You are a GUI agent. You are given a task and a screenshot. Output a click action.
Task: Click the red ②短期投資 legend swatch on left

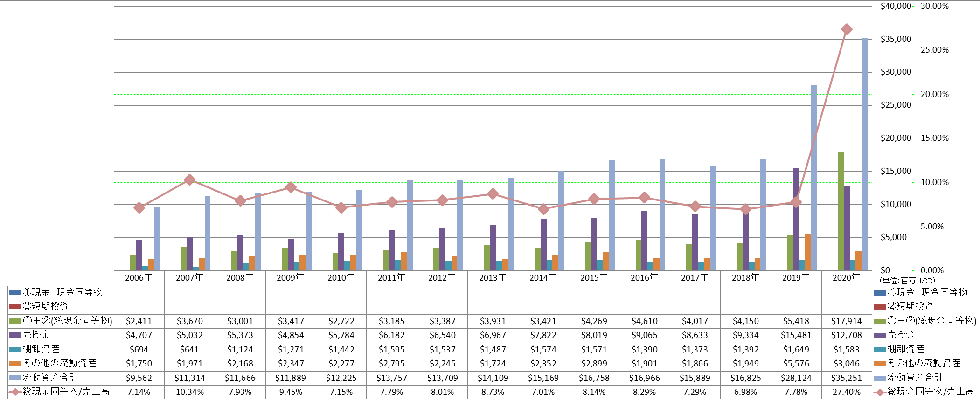pyautogui.click(x=15, y=307)
